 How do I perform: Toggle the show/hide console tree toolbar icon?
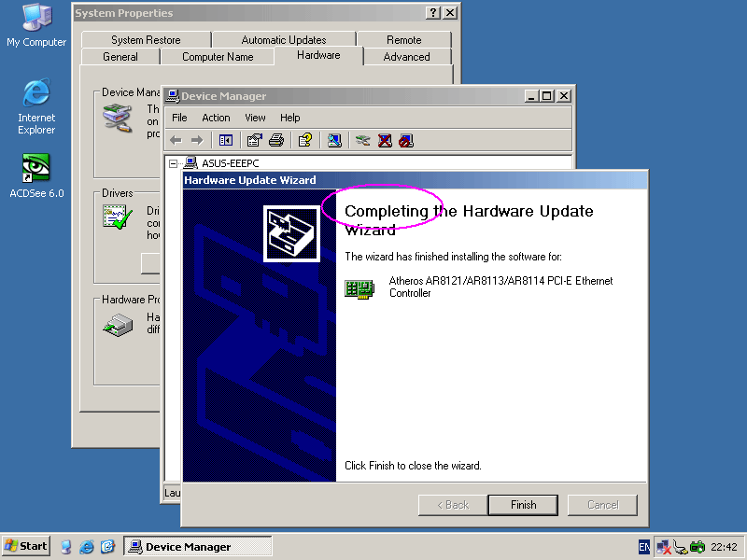(x=226, y=141)
